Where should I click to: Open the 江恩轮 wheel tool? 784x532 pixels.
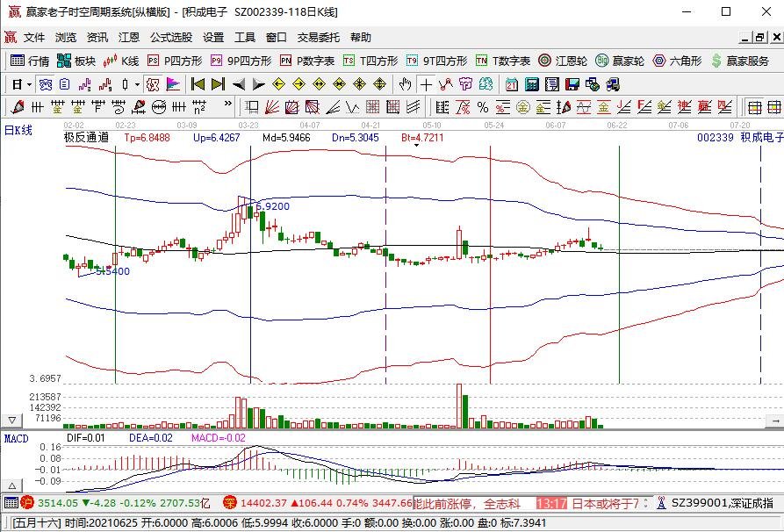(563, 61)
